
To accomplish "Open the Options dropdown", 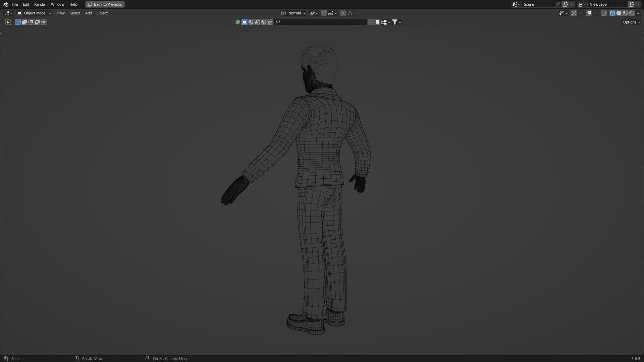I will [x=631, y=22].
